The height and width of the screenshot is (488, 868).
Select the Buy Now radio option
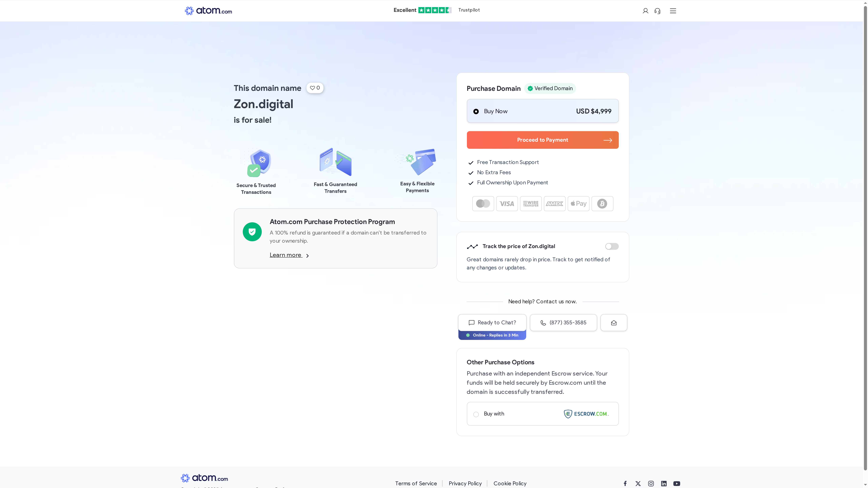476,111
